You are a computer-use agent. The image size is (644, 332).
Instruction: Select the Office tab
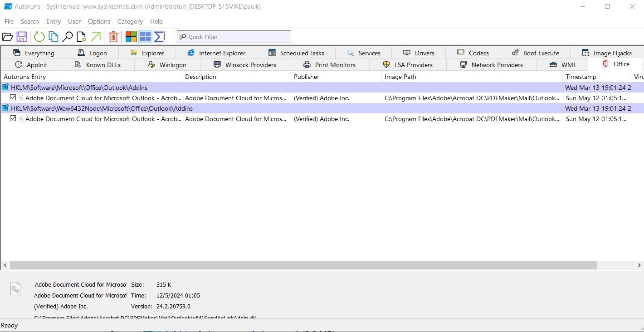click(615, 64)
